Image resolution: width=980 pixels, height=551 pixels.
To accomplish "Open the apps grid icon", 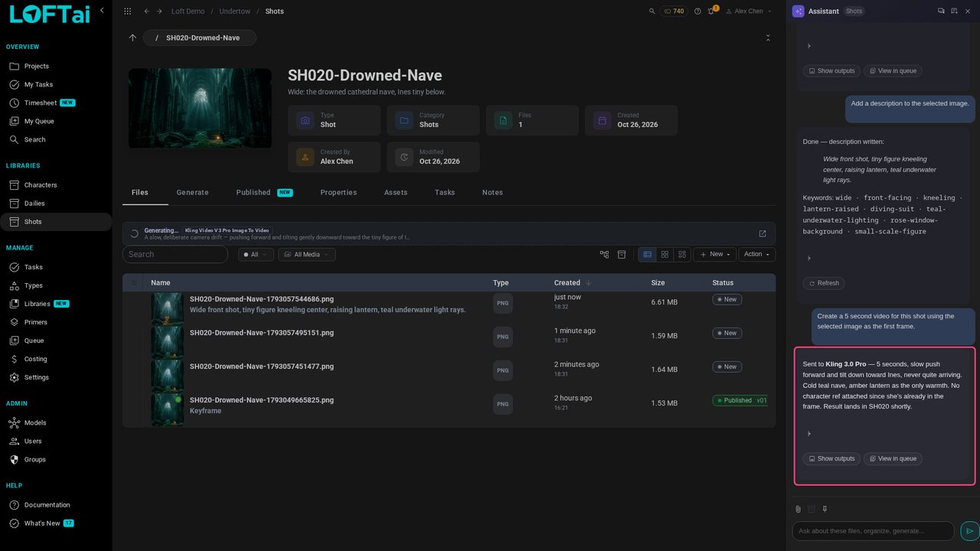I will coord(127,11).
